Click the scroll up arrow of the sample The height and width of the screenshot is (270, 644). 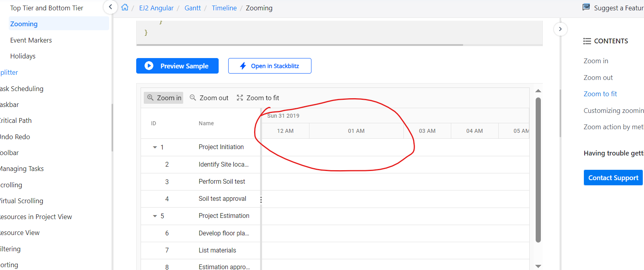point(538,91)
